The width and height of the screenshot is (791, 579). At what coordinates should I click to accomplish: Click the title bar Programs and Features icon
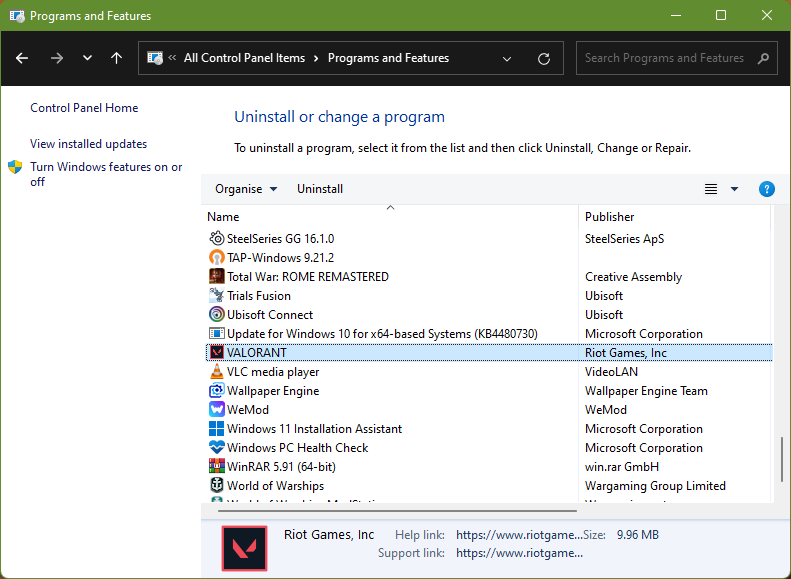(17, 16)
